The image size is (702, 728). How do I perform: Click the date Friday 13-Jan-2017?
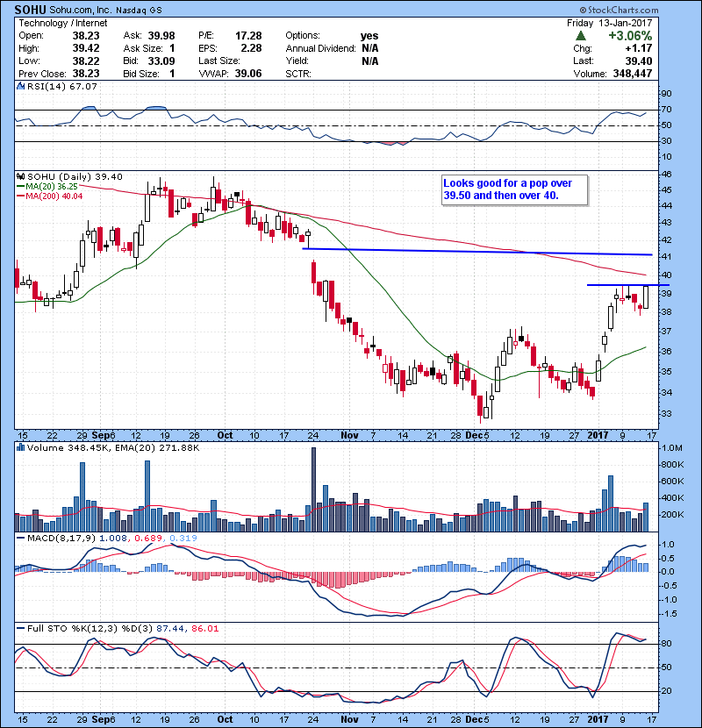pos(610,23)
